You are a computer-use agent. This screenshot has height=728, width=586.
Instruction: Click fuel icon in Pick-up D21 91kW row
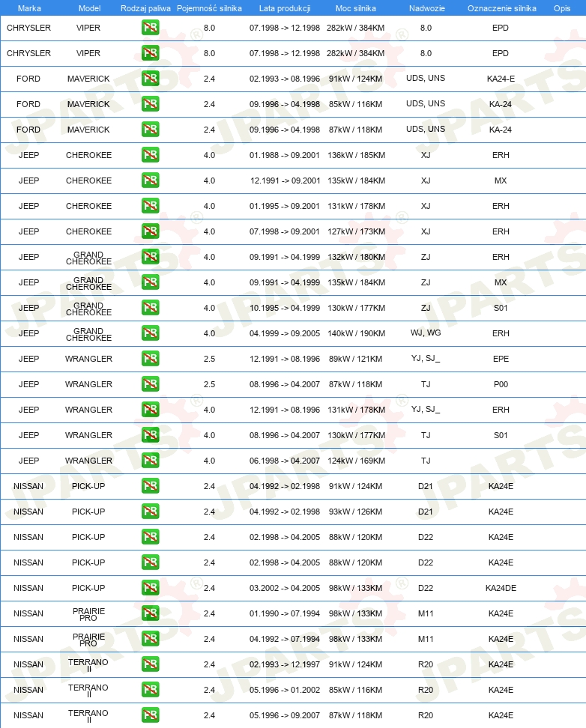point(150,485)
